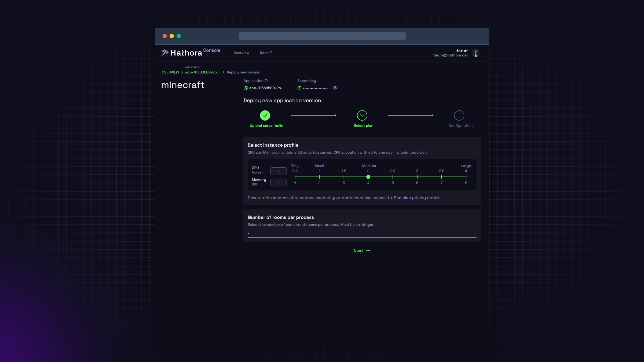This screenshot has width=644, height=362.
Task: Open the taruni user avatar
Action: coord(476,53)
